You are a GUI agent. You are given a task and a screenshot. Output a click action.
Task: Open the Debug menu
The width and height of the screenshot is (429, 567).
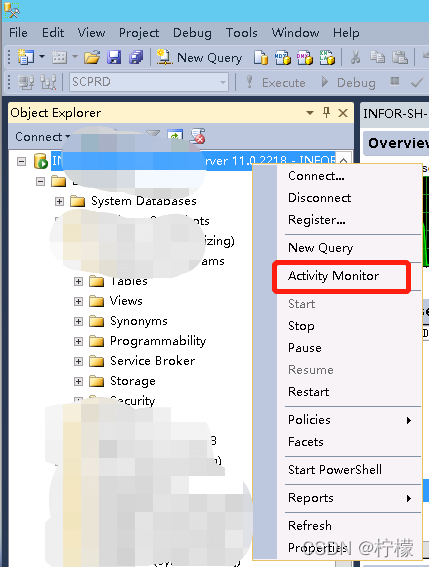(x=192, y=33)
